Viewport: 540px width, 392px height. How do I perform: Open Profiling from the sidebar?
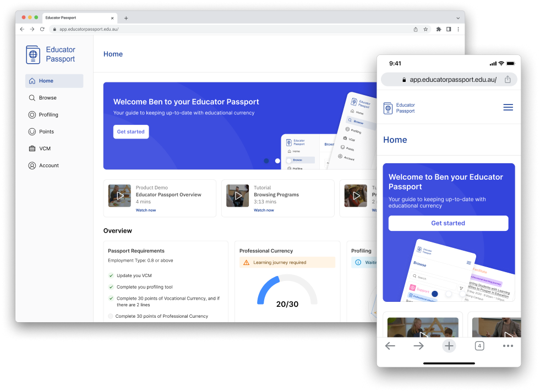coord(48,115)
